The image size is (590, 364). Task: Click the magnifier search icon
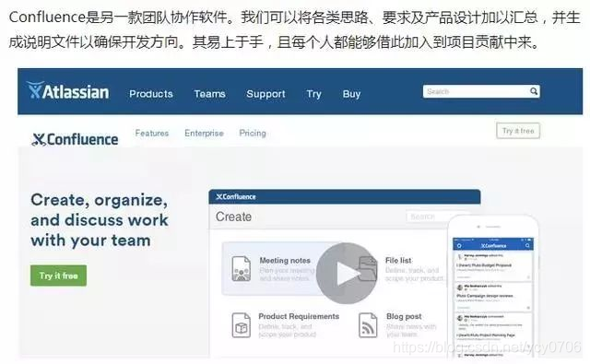coord(534,91)
